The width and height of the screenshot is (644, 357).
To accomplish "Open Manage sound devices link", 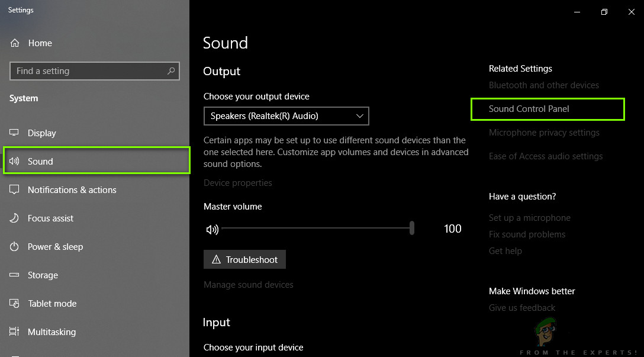I will tap(249, 285).
